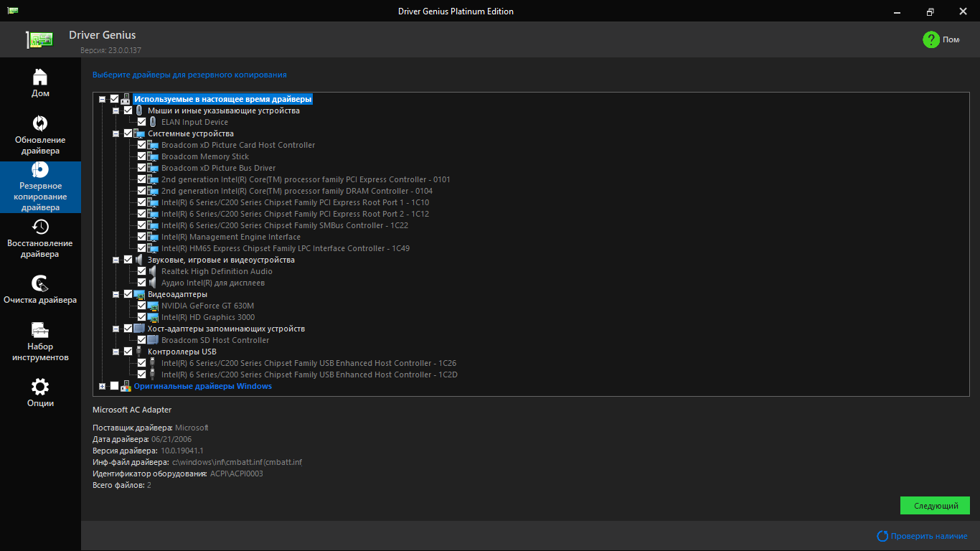Viewport: 980px width, 551px height.
Task: Click the USB icon for controller 1C2D
Action: [153, 375]
